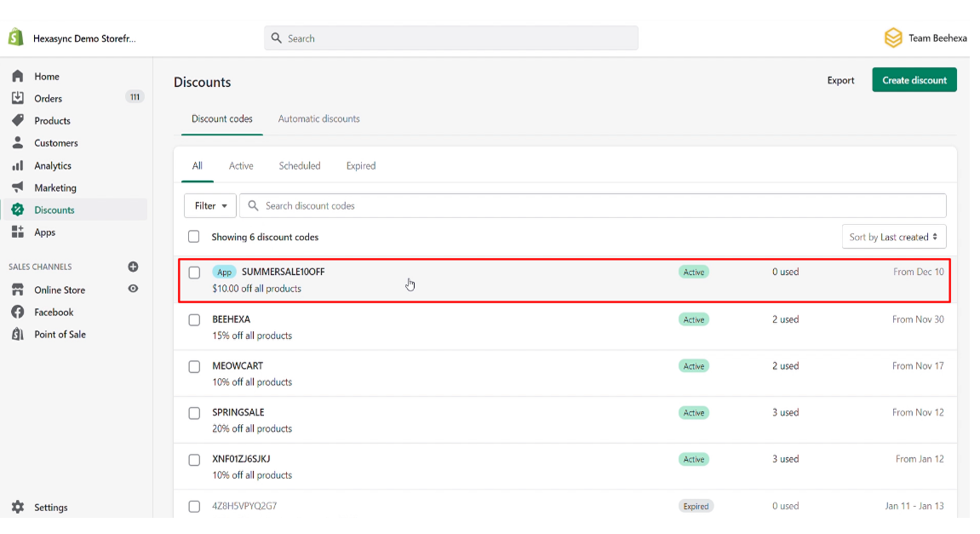Add a sales channel plus icon

(133, 267)
